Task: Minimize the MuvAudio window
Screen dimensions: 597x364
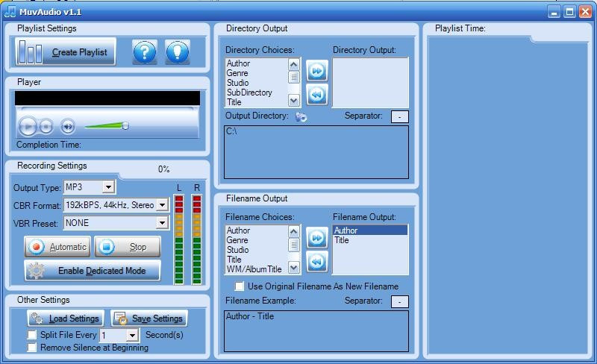Action: coord(554,12)
